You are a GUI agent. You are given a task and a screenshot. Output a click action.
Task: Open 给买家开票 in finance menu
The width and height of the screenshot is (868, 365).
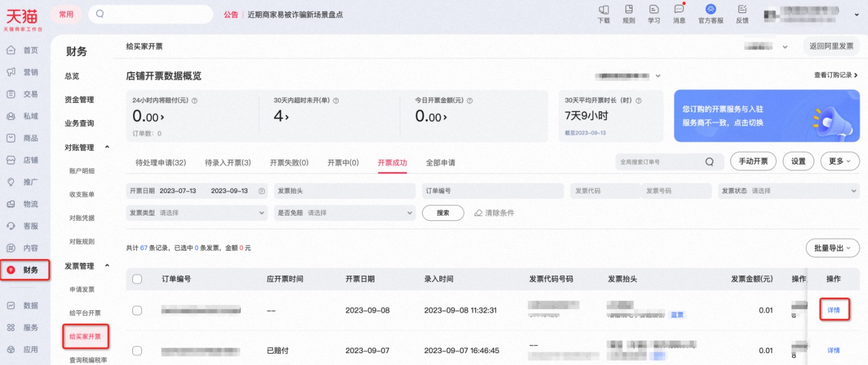click(x=86, y=336)
